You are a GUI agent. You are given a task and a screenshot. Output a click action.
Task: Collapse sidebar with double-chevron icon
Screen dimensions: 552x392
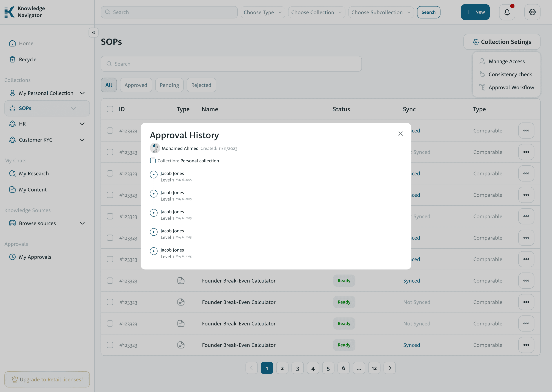[x=94, y=33]
